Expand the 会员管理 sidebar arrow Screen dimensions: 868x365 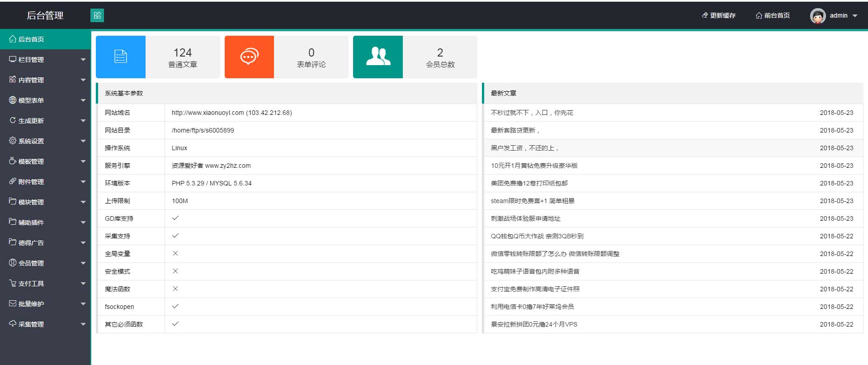[x=83, y=263]
